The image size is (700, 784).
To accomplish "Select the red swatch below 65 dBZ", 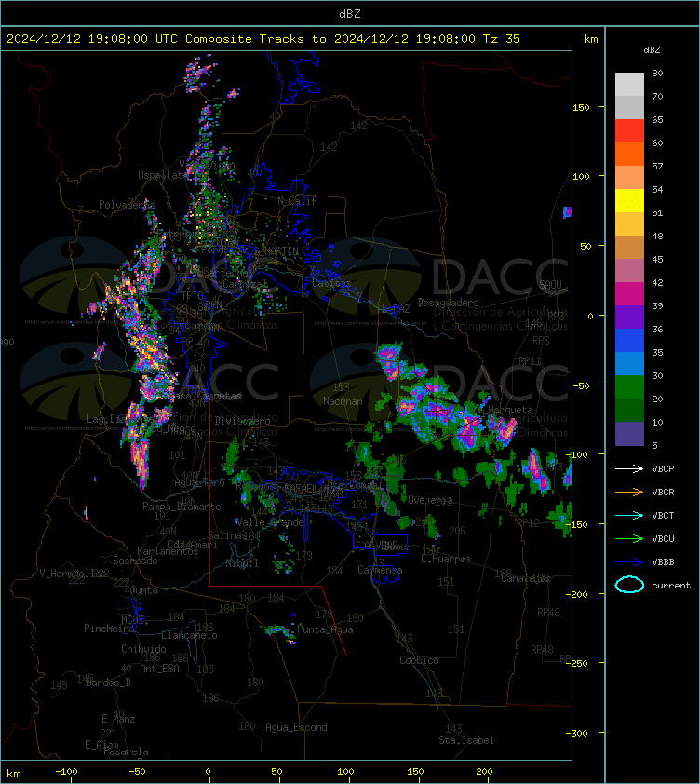I will (629, 130).
